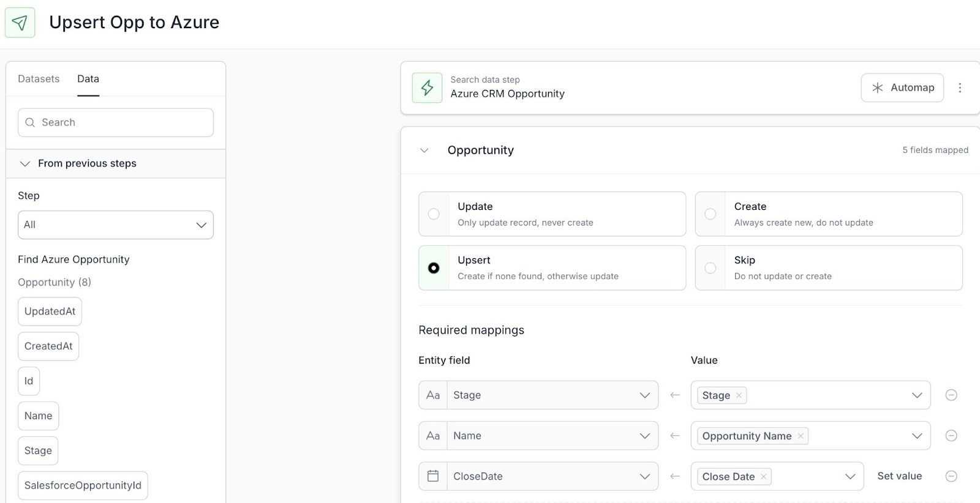Click the magnifier icon in Search box
980x503 pixels.
(x=30, y=122)
